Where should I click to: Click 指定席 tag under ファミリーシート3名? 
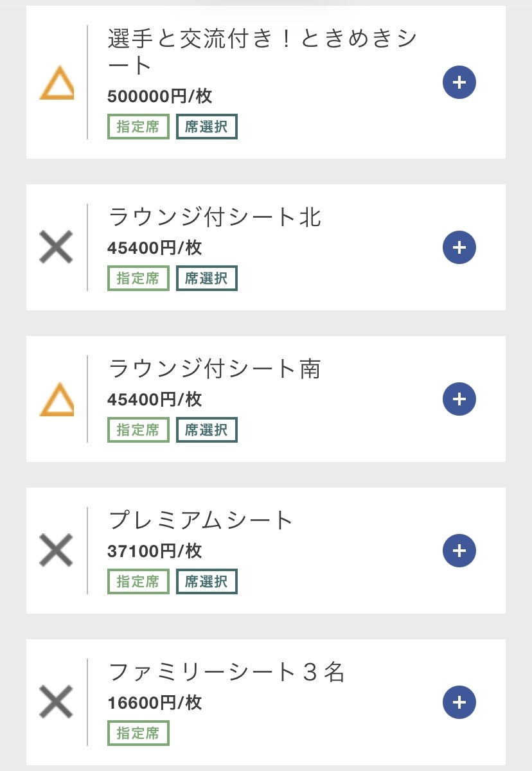(138, 733)
